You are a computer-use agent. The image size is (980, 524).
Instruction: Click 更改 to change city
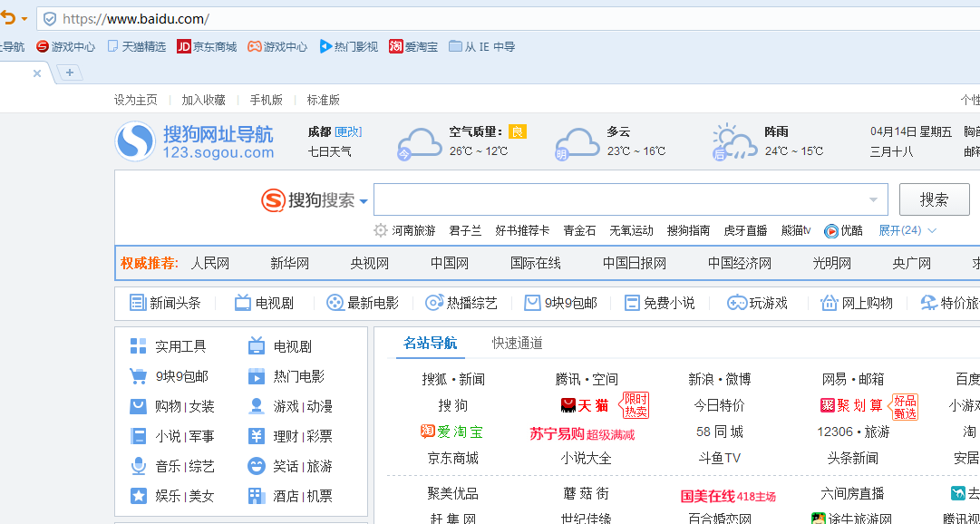pos(348,132)
